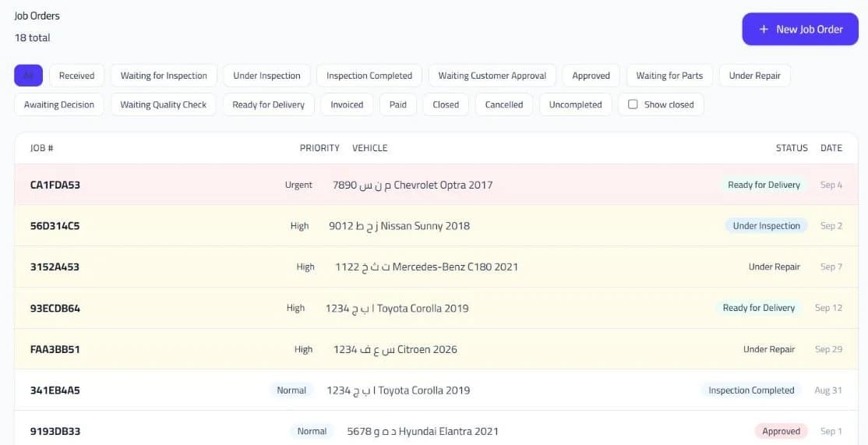Image resolution: width=868 pixels, height=445 pixels.
Task: Click Hyundai Elantra 2021 vehicle text
Action: (x=448, y=431)
